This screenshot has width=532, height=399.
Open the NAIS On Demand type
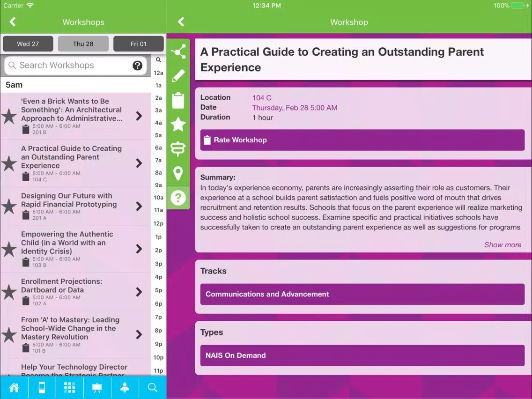(x=362, y=355)
